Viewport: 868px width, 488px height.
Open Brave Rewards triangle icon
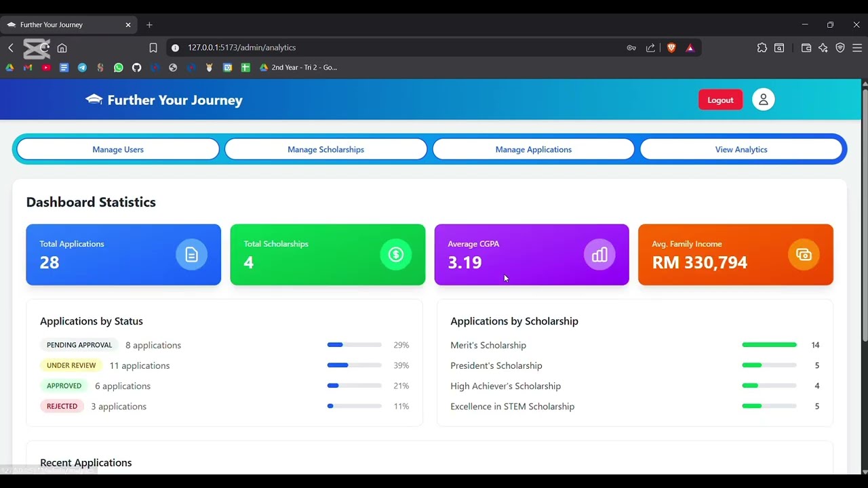[x=690, y=47]
